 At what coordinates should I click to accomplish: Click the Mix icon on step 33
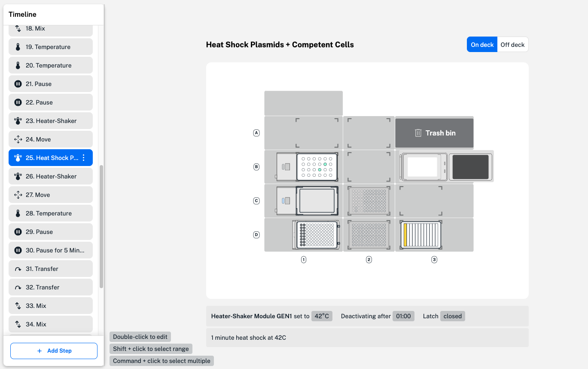coord(18,305)
